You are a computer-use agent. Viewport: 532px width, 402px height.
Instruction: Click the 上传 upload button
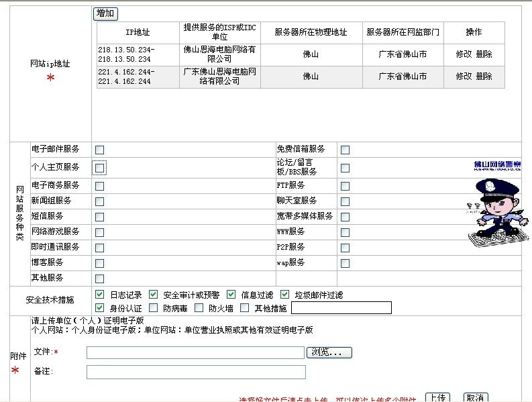pyautogui.click(x=437, y=397)
